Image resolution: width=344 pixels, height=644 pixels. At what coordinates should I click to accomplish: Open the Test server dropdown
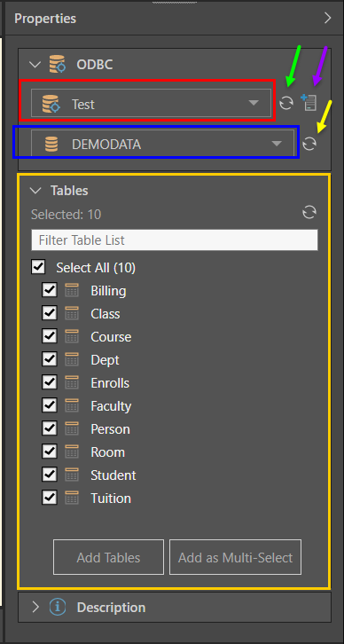pos(151,103)
